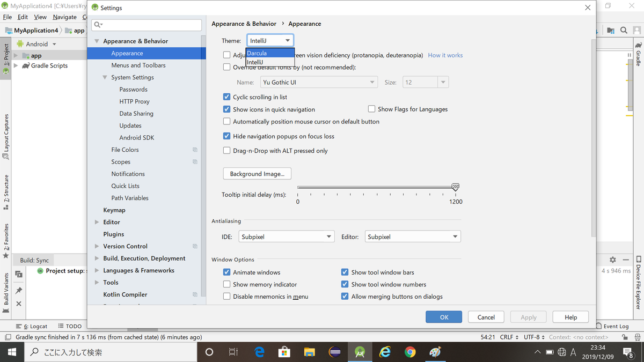Open project structure folder icon in toolbar

[611, 31]
